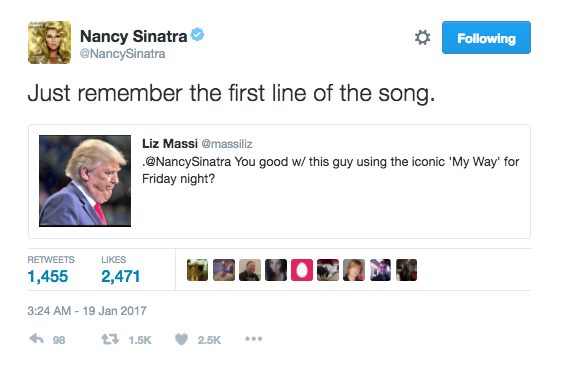This screenshot has width=561, height=370.
Task: Click the blue verified badge icon
Action: pos(197,35)
